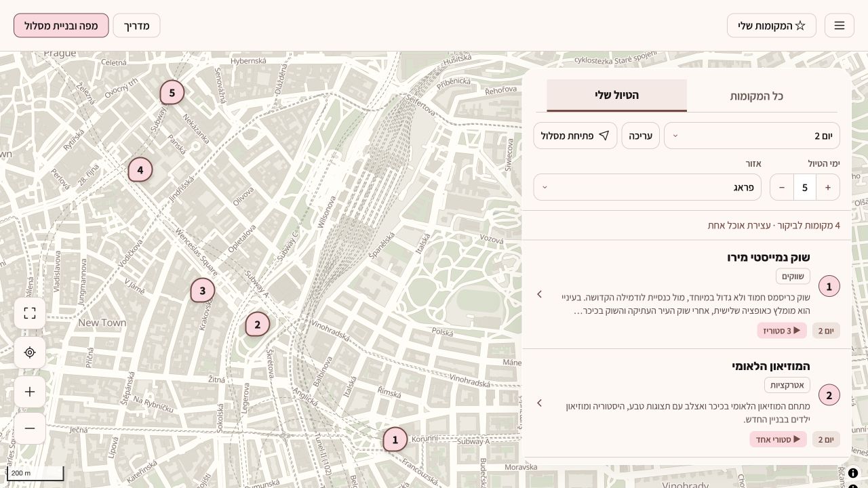868x488 pixels.
Task: Open המקומות שלי saved places
Action: 772,26
